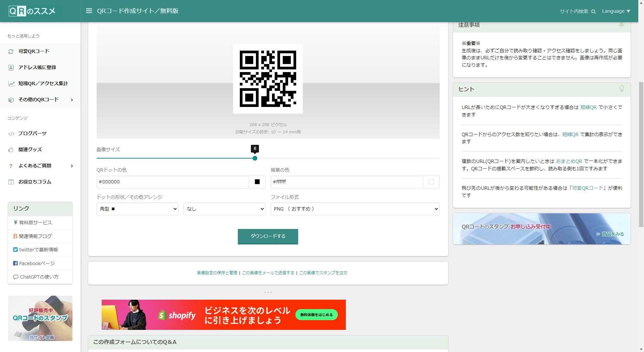Click the 可変QRコード refresh icon
This screenshot has width=644, height=352.
[11, 52]
